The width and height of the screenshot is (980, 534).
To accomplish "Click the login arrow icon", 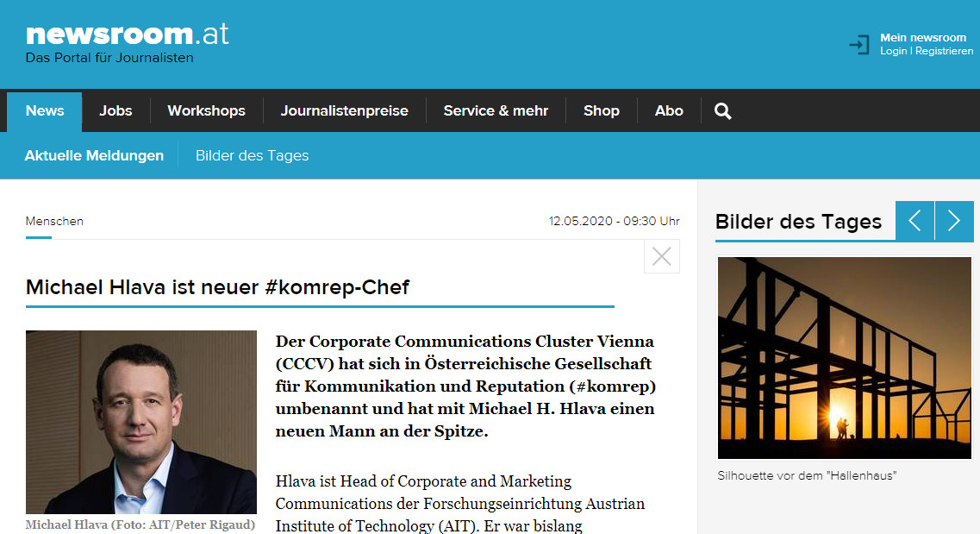I will (x=859, y=45).
